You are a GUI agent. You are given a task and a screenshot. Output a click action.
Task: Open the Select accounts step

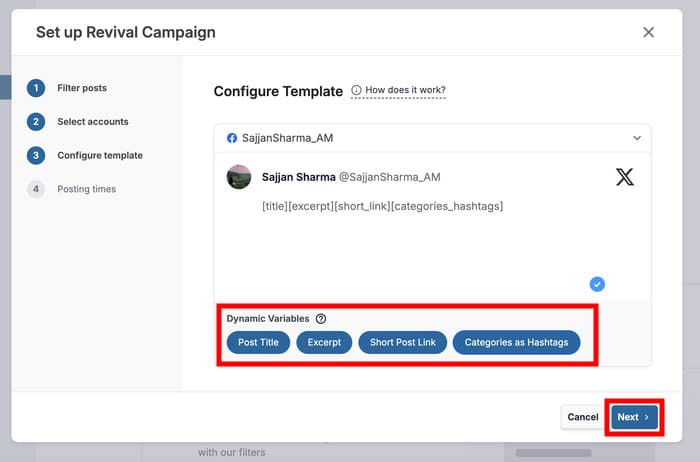(x=93, y=122)
